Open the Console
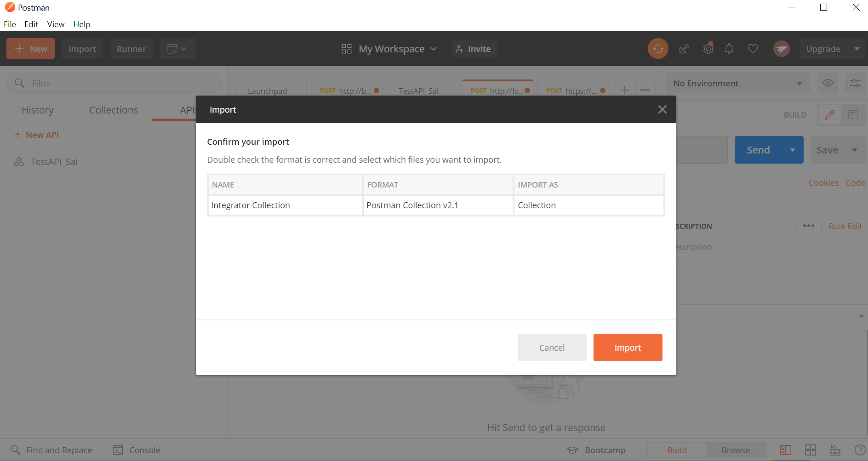868x461 pixels. 137,450
